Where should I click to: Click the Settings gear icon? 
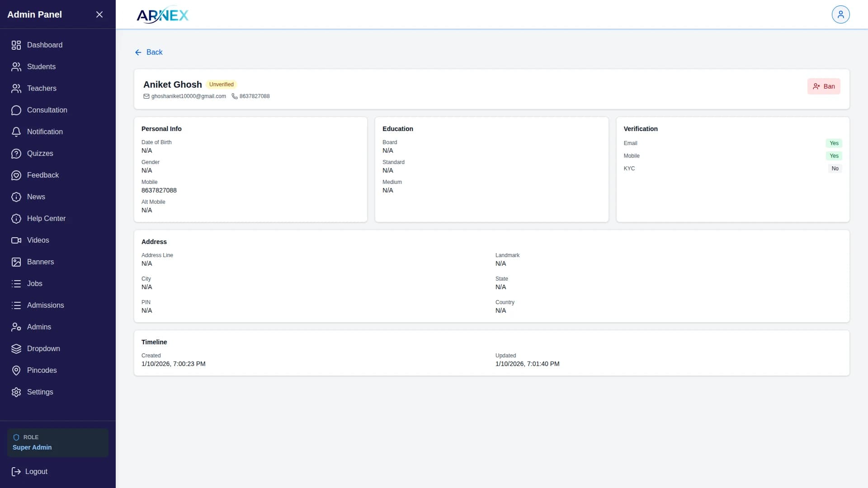16,392
